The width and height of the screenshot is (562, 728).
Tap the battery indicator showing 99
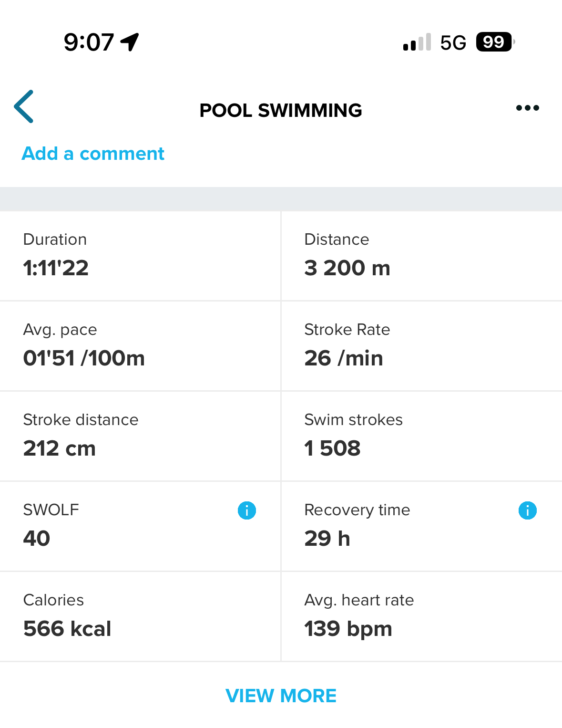[x=494, y=42]
